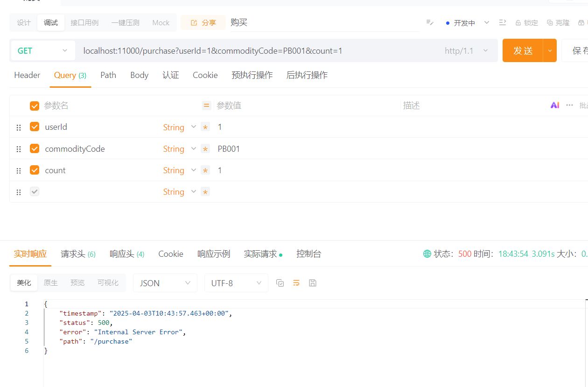Open the GET request method dropdown
Image resolution: width=588 pixels, height=387 pixels.
(42, 51)
